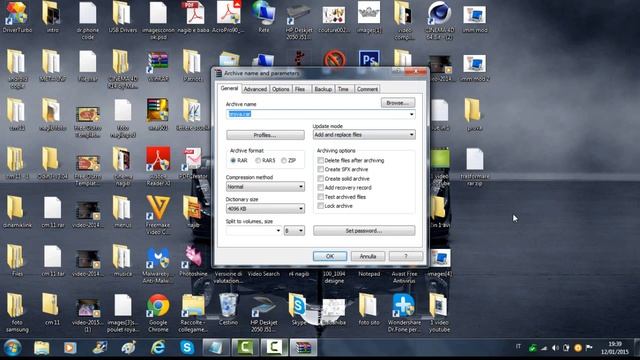Launch Wondershare Dr.Fone shortcut
The width and height of the screenshot is (640, 360).
404,312
